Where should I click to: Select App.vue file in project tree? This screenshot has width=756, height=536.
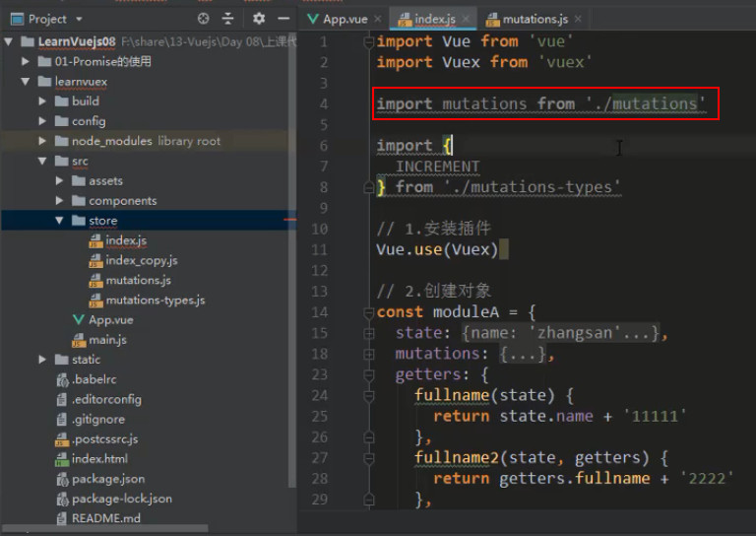pyautogui.click(x=110, y=320)
